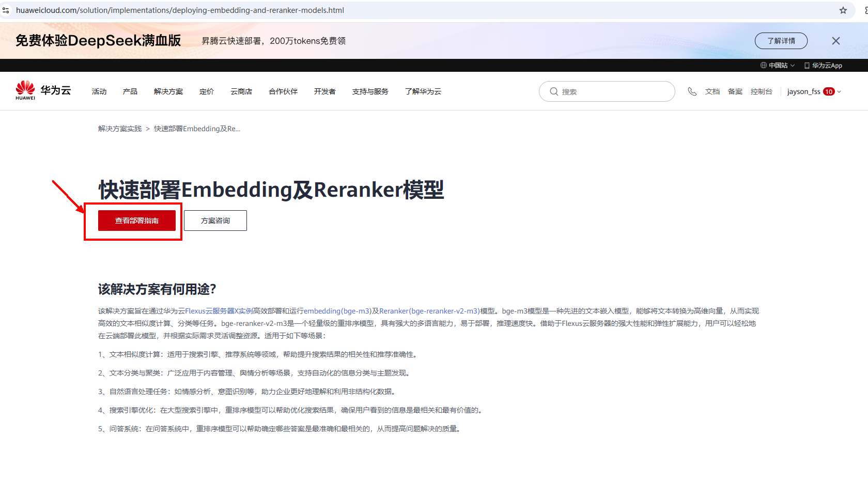
Task: Open the 控制台 console link
Action: pyautogui.click(x=762, y=91)
